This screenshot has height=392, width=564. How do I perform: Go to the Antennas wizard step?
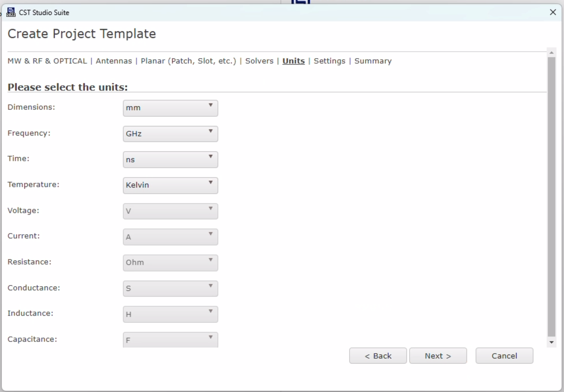[114, 61]
